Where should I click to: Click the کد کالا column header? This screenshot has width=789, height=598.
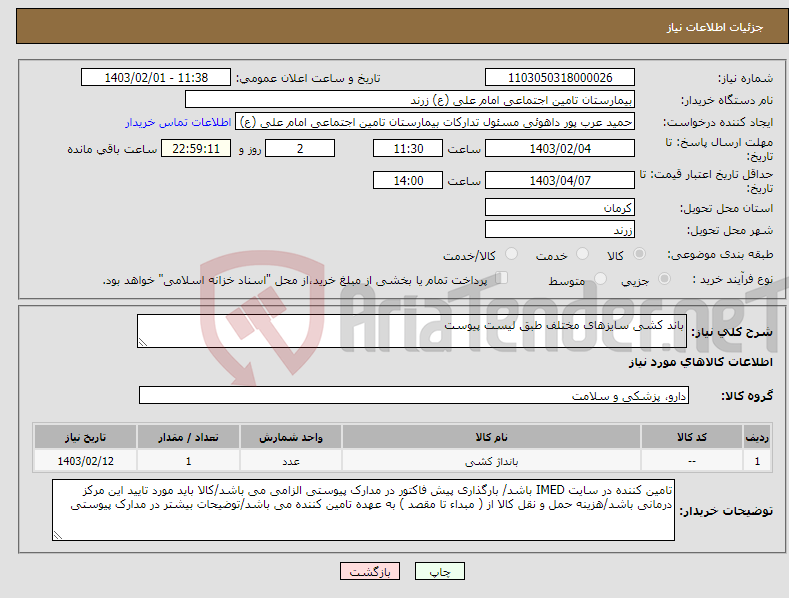tap(692, 437)
